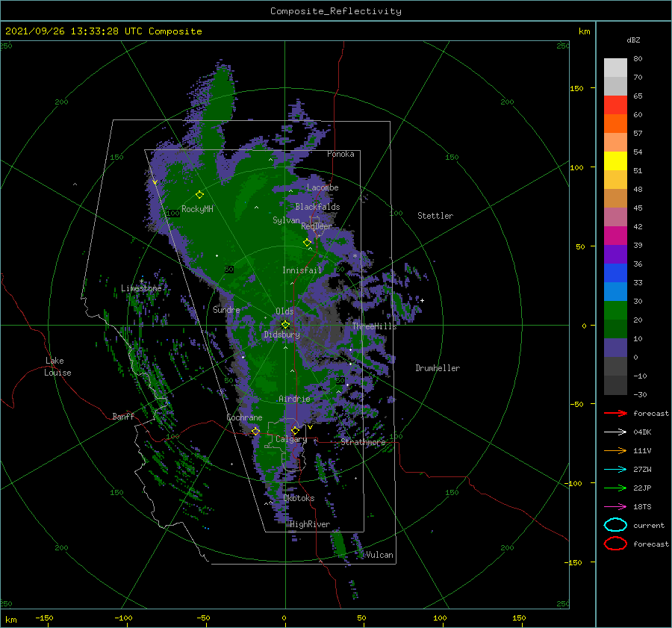Click the Lacombe town label
672x628 pixels.
(323, 187)
